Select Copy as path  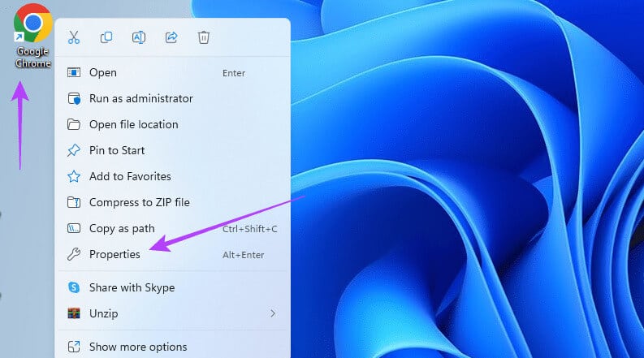[172, 228]
